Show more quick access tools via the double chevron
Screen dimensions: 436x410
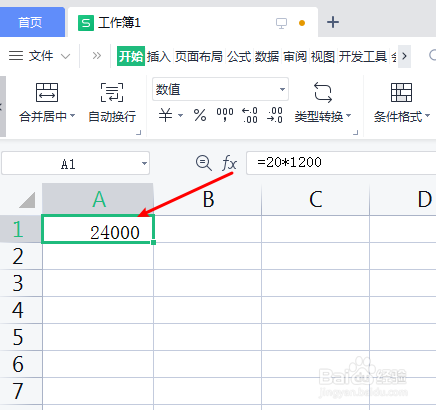click(x=96, y=55)
